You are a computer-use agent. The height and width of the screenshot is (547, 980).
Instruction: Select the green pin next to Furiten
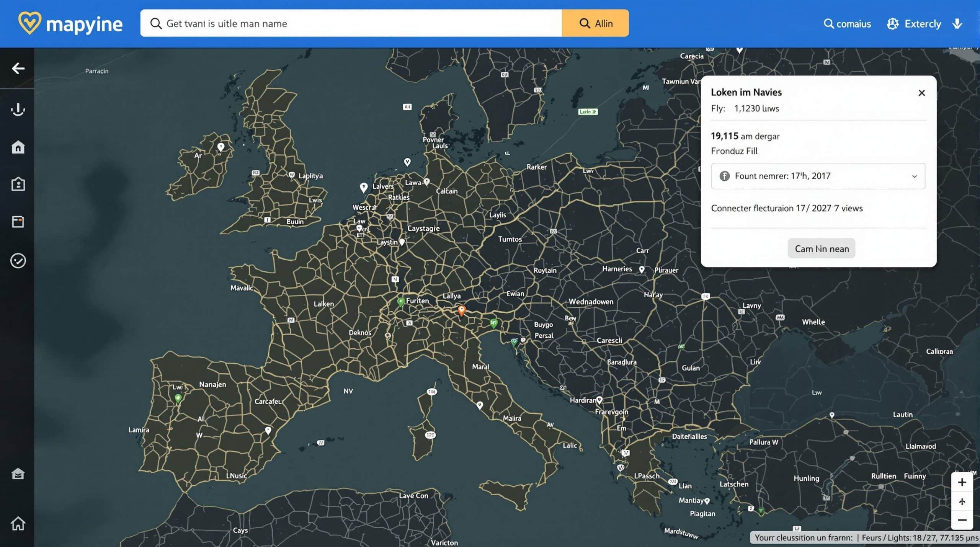401,302
